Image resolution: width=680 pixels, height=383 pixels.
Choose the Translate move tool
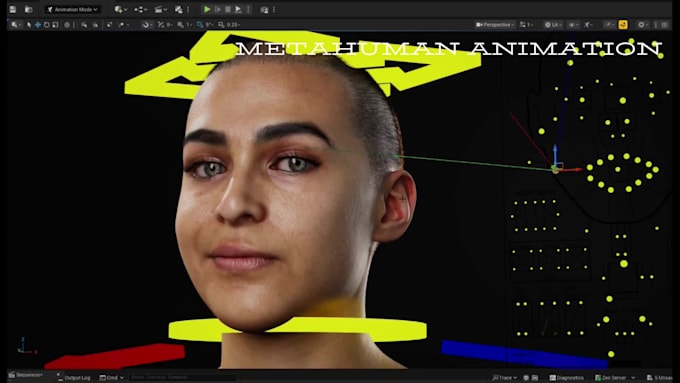pyautogui.click(x=38, y=25)
